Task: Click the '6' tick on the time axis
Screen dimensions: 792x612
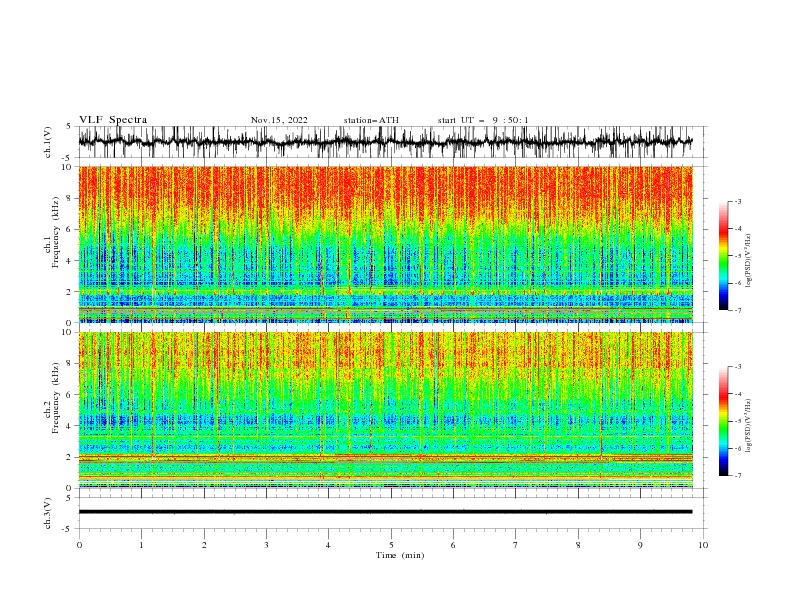Action: coord(454,545)
